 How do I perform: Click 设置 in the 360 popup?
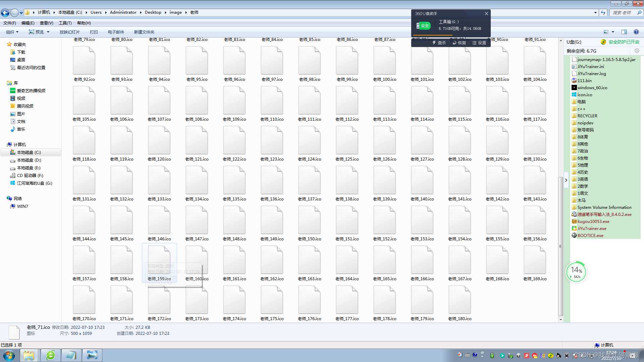click(479, 43)
